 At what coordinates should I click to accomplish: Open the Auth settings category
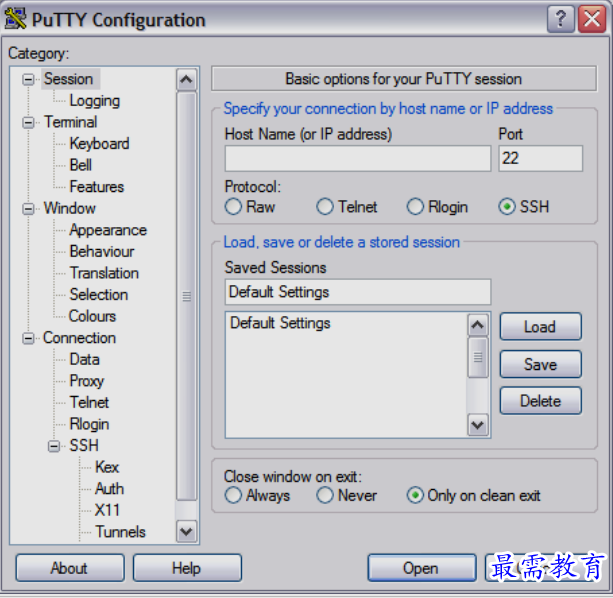[x=109, y=489]
